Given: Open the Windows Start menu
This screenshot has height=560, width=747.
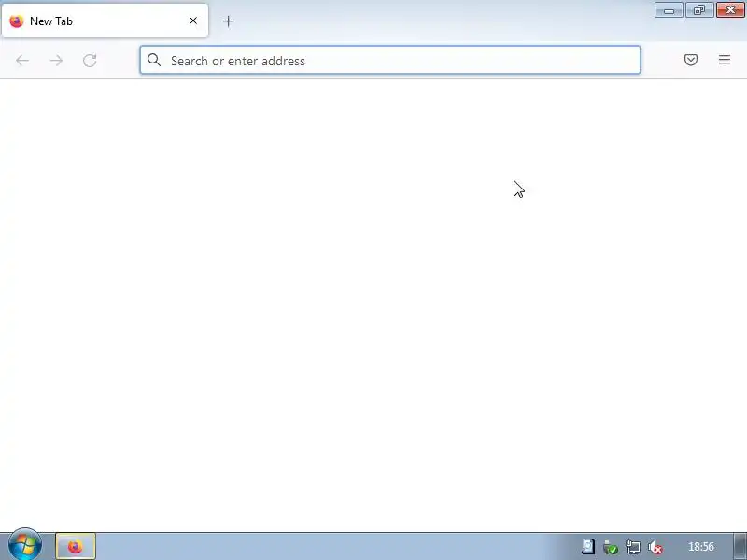Looking at the screenshot, I should coord(25,545).
